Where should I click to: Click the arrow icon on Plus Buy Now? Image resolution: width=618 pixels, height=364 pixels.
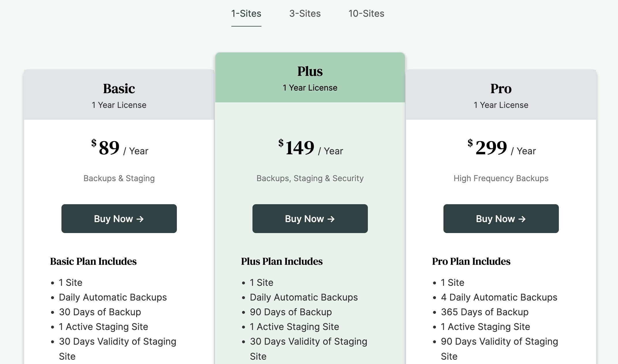tap(331, 219)
